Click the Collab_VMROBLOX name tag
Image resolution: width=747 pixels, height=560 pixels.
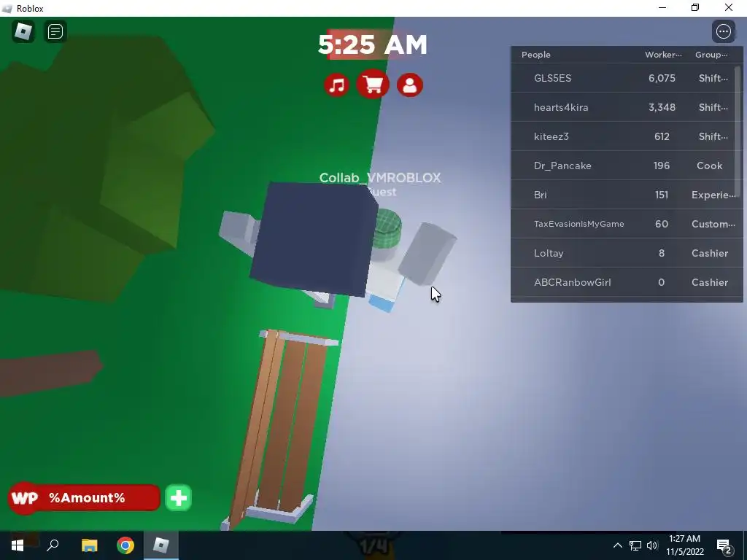(379, 178)
